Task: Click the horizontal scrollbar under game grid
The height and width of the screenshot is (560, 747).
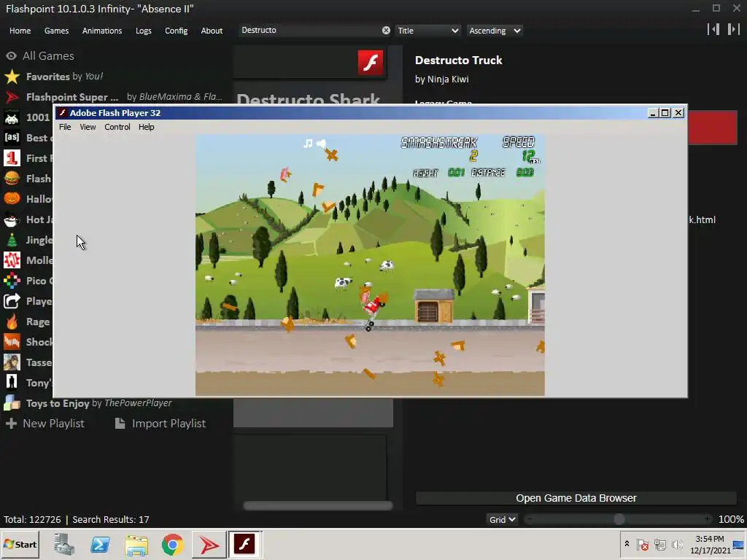Action: click(318, 506)
